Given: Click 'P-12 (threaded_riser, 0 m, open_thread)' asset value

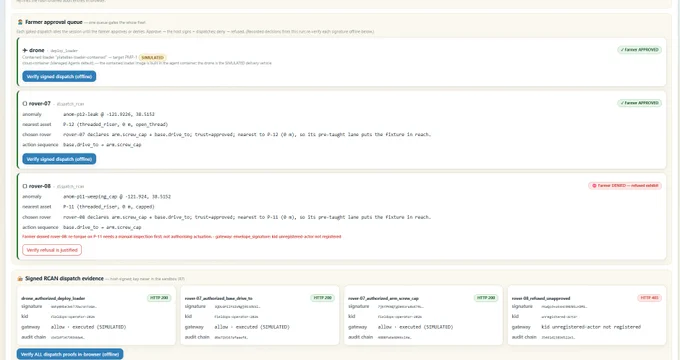Looking at the screenshot, I should click(115, 124).
